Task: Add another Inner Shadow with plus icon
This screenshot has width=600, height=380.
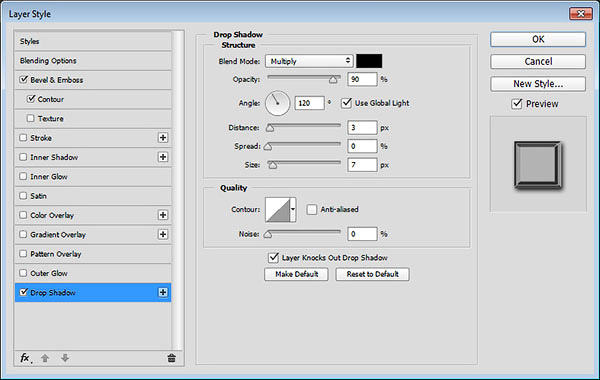Action: tap(163, 157)
